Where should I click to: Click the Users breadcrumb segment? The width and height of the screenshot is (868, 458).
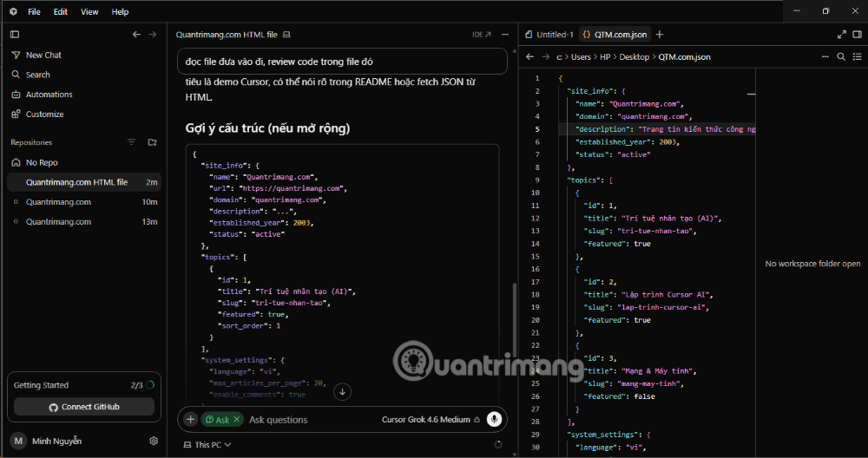[581, 57]
